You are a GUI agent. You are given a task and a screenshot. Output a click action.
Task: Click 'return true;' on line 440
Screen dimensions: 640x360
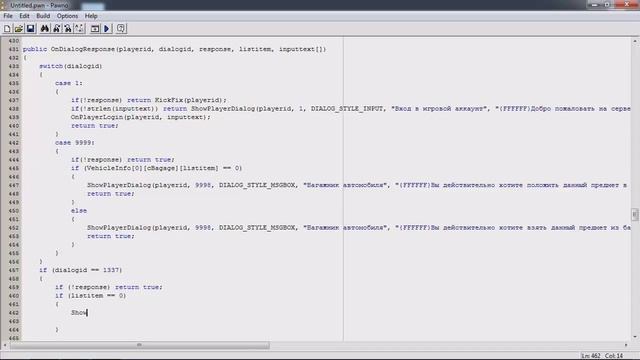95,126
